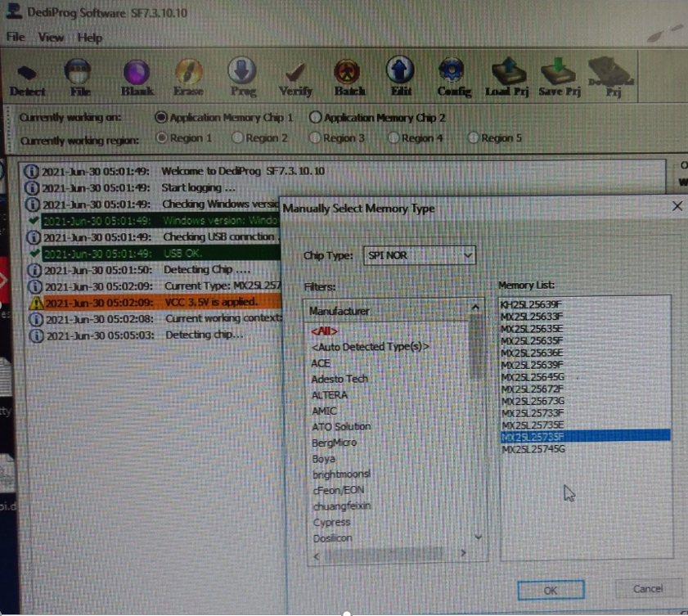The width and height of the screenshot is (688, 616).
Task: Confirm selection with OK button
Action: click(x=551, y=589)
